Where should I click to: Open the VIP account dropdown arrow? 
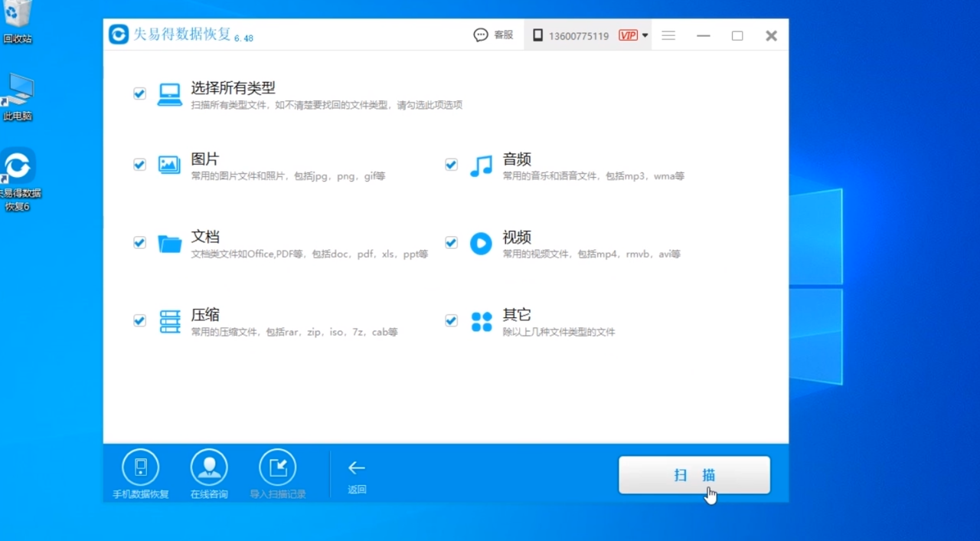click(645, 35)
